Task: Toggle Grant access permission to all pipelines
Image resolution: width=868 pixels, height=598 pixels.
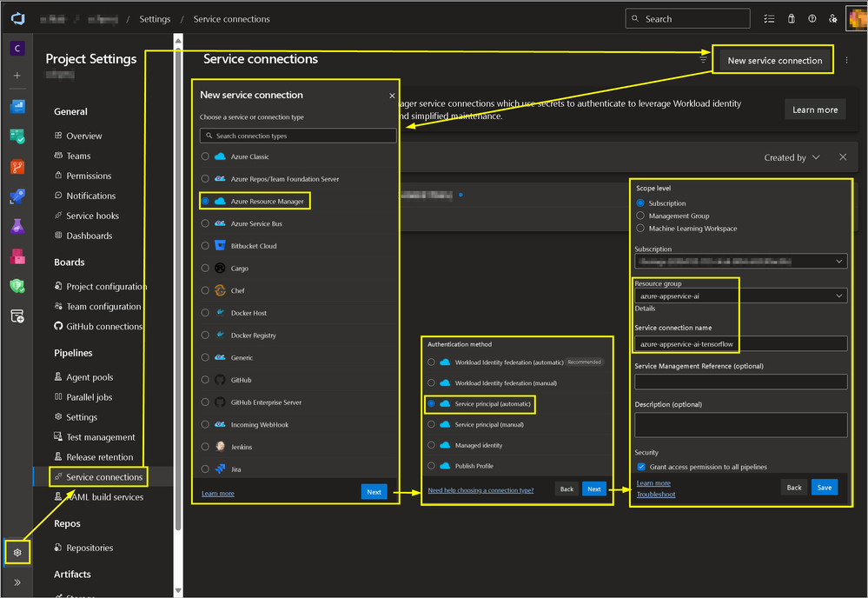Action: tap(641, 467)
